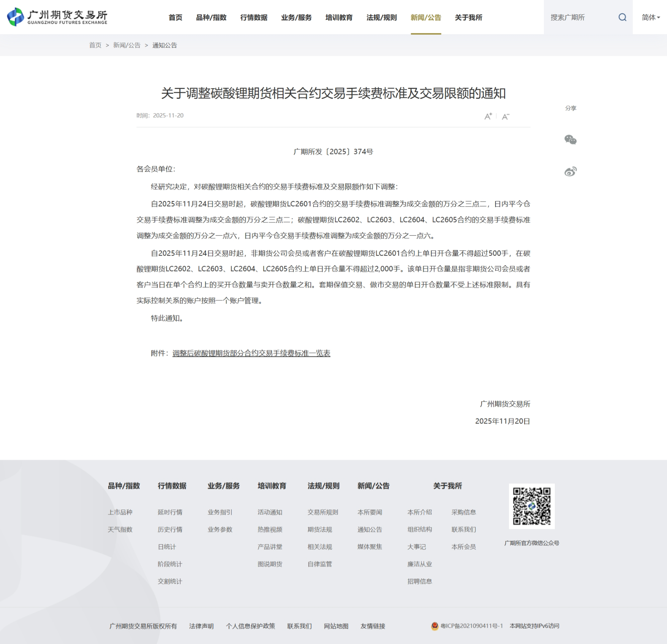Share the article via WeChat icon
Image resolution: width=667 pixels, height=644 pixels.
click(x=570, y=140)
